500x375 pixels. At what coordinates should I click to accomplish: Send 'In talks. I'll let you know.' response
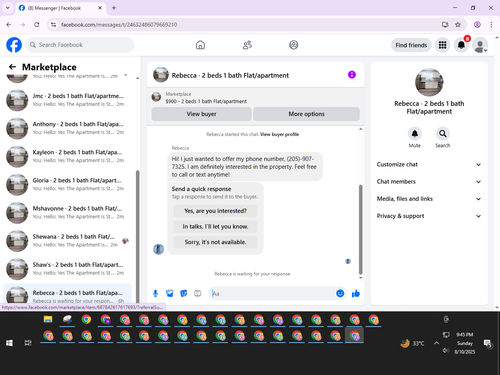(x=215, y=226)
